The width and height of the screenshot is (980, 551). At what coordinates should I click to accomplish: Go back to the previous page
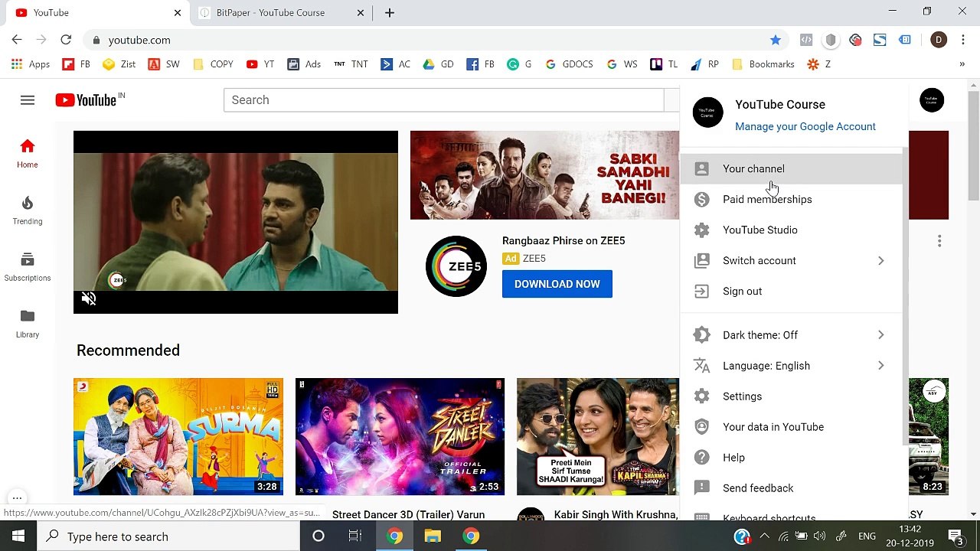[17, 40]
